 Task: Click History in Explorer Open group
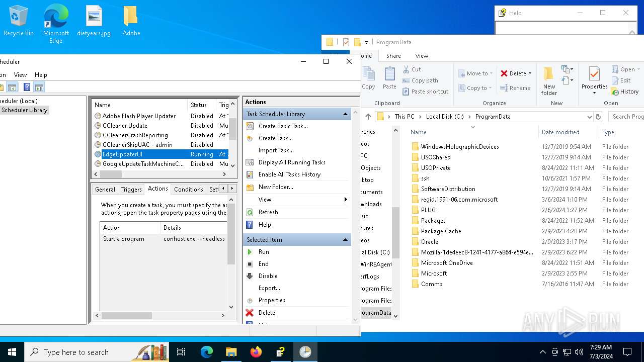tap(624, 92)
